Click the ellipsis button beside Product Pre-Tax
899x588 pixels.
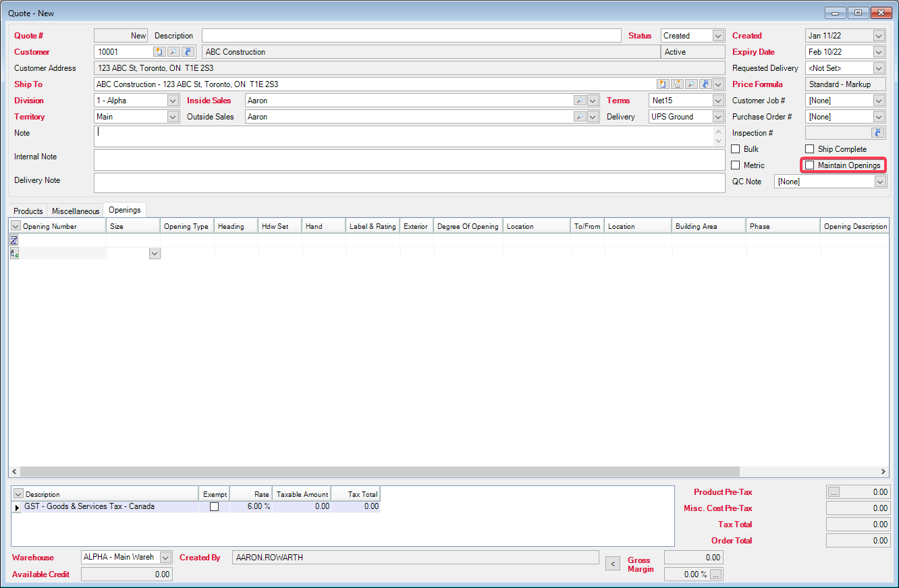[834, 493]
